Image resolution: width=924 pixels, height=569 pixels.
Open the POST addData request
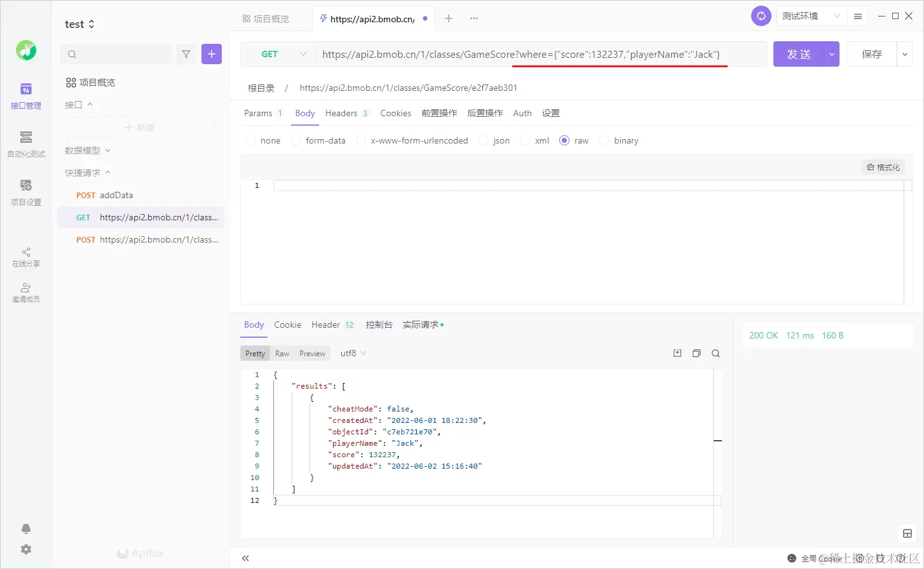tap(141, 195)
